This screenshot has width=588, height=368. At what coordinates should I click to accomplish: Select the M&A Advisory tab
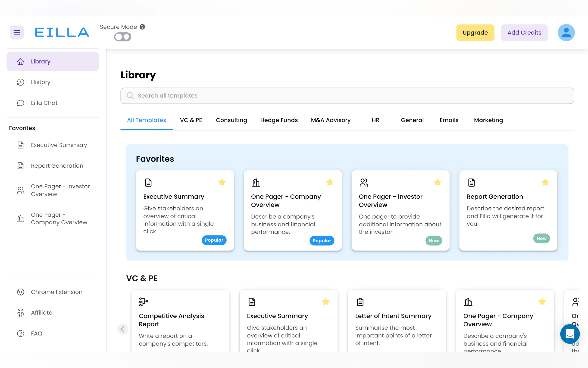pos(331,120)
